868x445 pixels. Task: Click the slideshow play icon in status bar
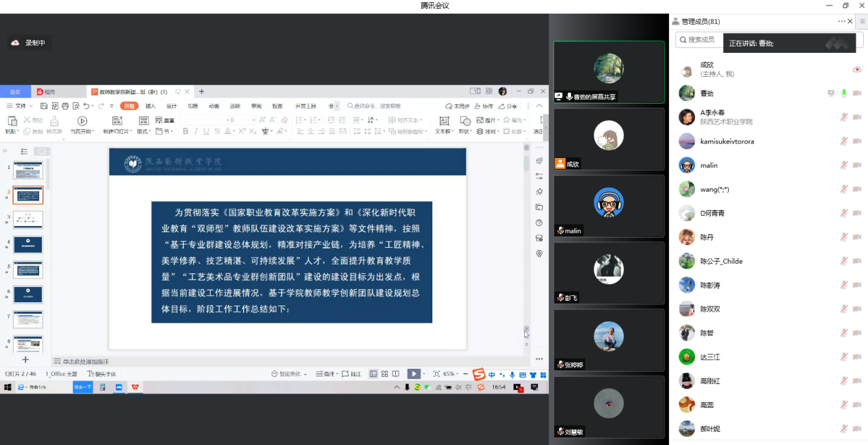[x=413, y=374]
